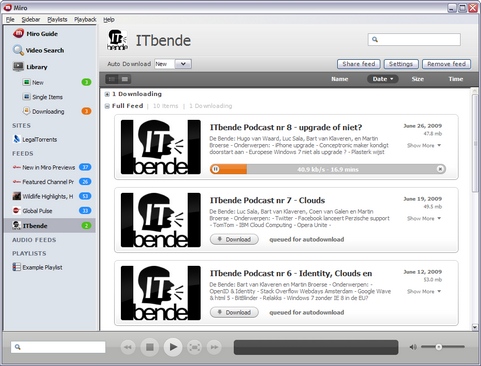
Task: Click the Share feed button
Action: click(359, 64)
